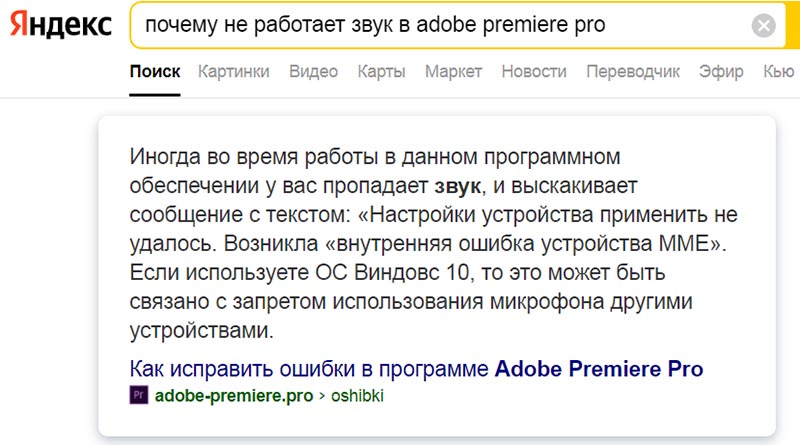Screen dimensions: 800x445
Task: Switch to the Новости tab
Action: pyautogui.click(x=534, y=71)
